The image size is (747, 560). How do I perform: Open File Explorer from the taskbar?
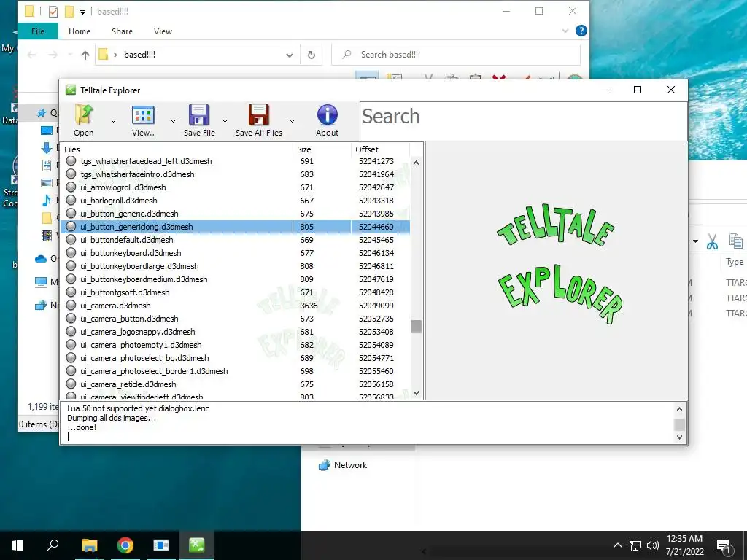click(x=89, y=545)
